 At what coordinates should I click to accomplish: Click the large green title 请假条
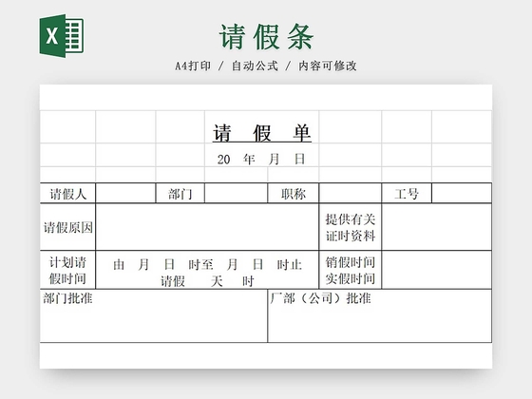(266, 37)
